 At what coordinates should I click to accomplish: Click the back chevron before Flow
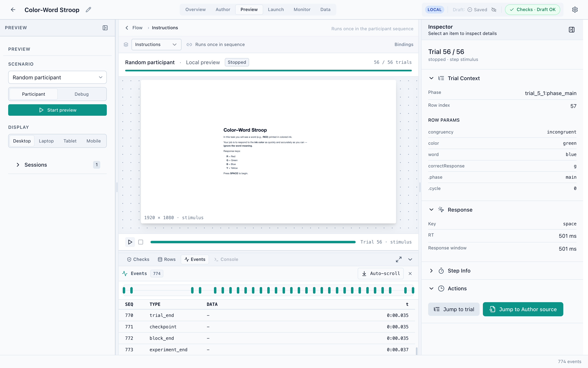pos(127,28)
